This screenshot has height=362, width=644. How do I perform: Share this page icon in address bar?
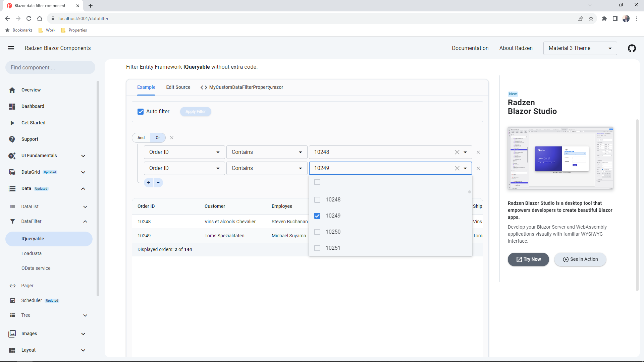[x=580, y=18]
